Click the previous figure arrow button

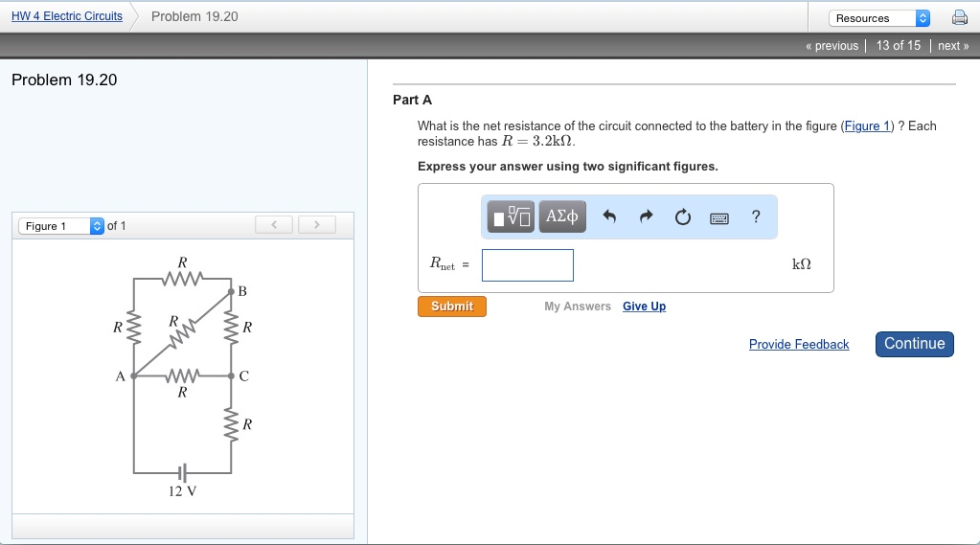click(274, 224)
